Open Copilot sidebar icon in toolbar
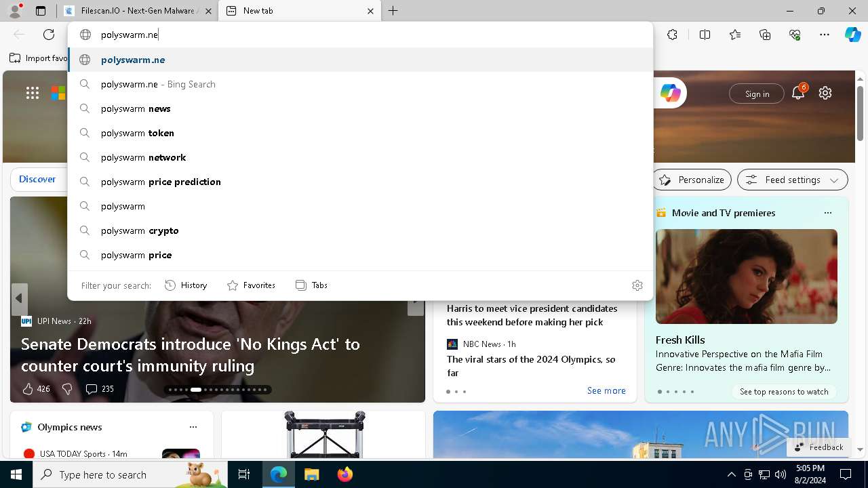 853,35
